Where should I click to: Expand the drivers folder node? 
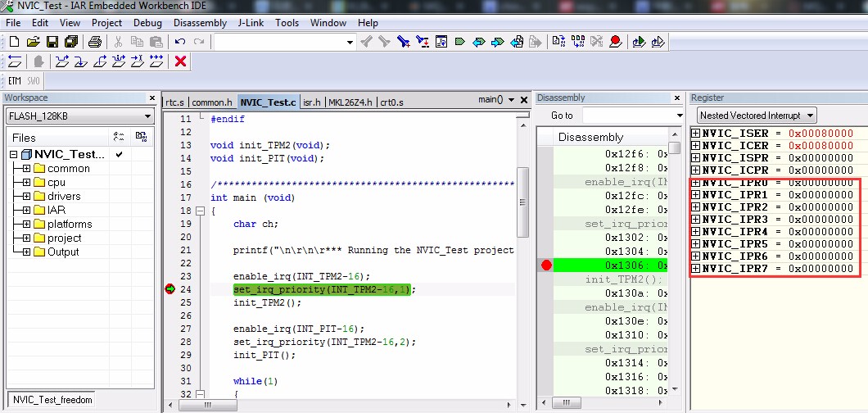coord(26,196)
